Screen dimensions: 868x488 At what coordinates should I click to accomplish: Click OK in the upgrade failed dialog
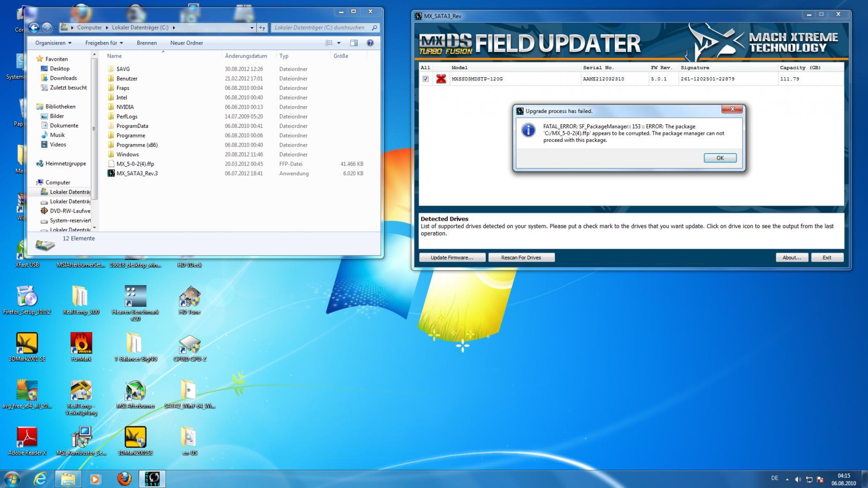(x=720, y=158)
